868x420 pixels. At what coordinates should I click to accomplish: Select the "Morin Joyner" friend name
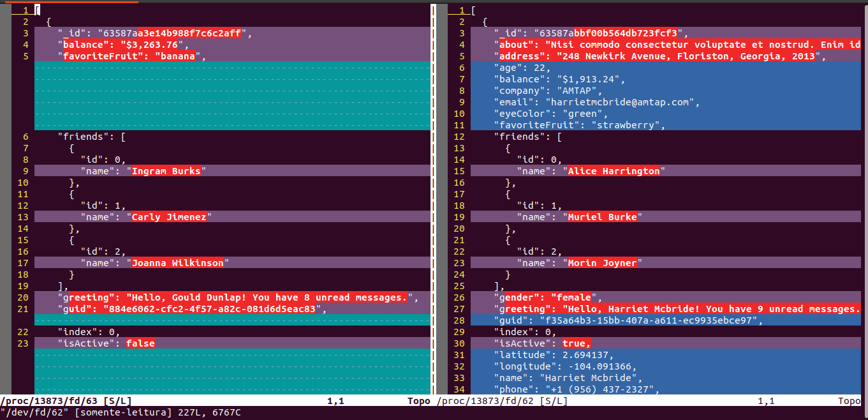pyautogui.click(x=602, y=263)
